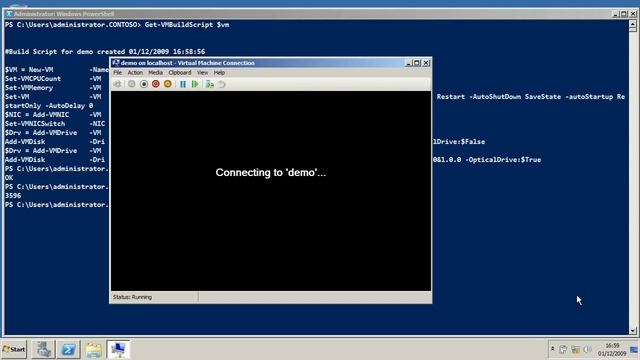Open the Action Center tray icon
Viewport: 640px width, 360px height.
coord(563,349)
